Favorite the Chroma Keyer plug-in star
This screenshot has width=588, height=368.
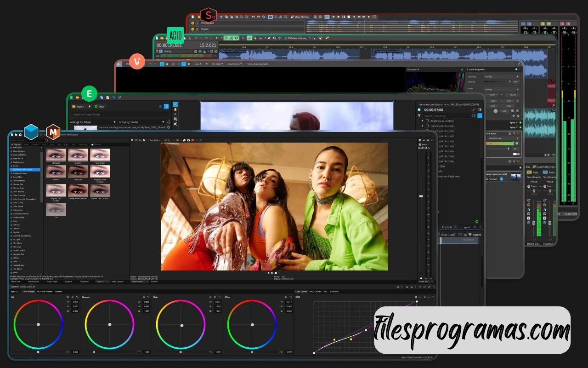click(x=11, y=188)
